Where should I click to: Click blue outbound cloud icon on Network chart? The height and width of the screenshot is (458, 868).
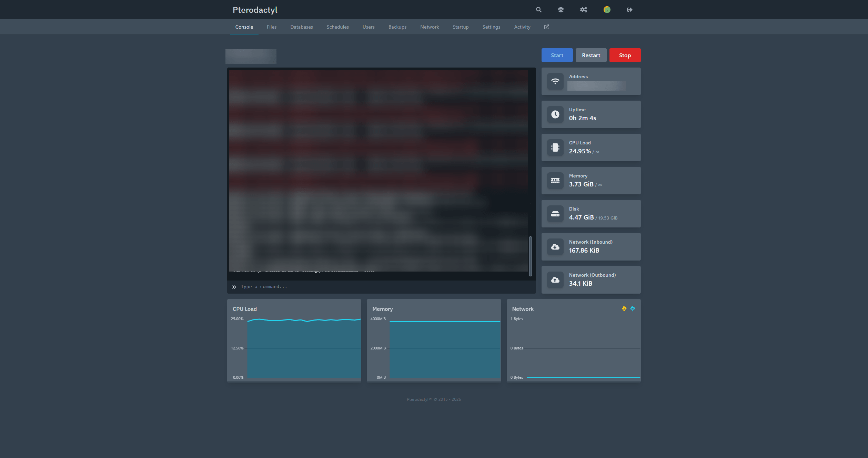pos(633,309)
